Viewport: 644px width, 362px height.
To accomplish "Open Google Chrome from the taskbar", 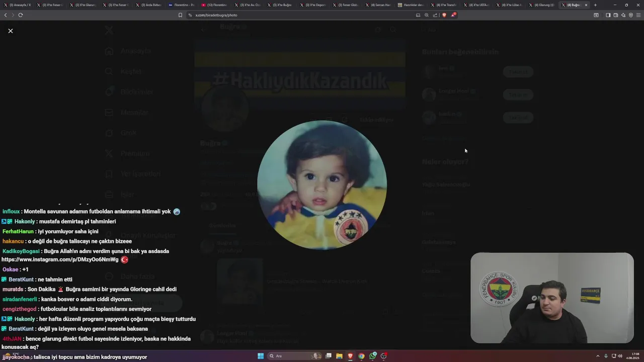I will 361,356.
